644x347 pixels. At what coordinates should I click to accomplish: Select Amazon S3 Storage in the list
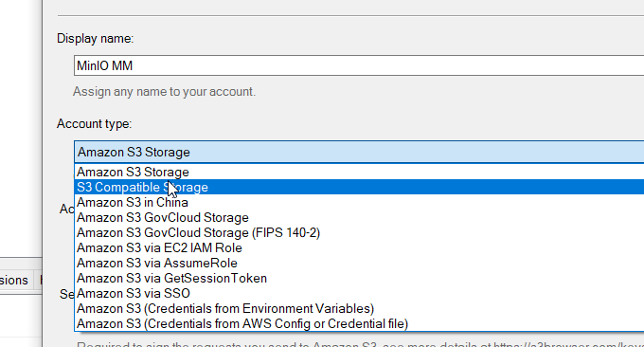pyautogui.click(x=359, y=172)
